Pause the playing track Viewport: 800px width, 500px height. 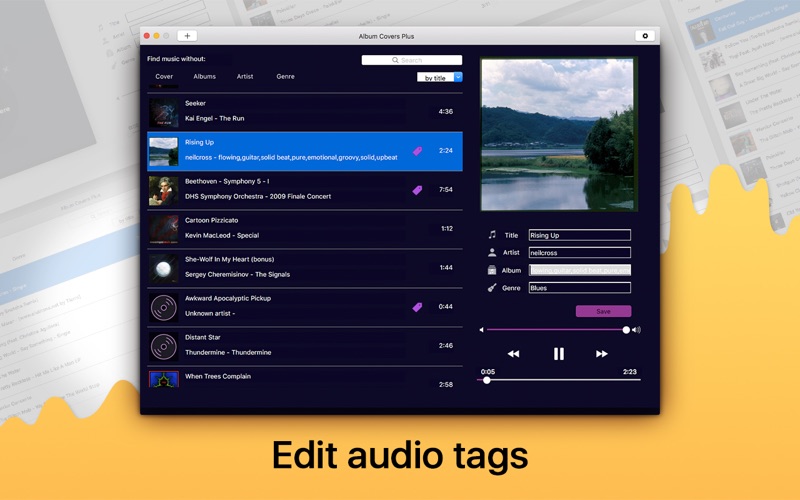(559, 354)
